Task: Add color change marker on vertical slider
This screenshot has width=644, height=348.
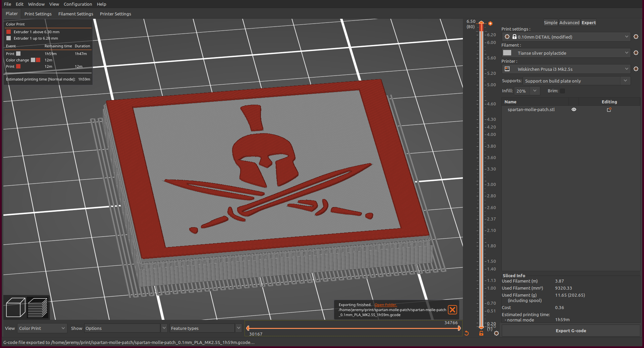Action: click(490, 23)
